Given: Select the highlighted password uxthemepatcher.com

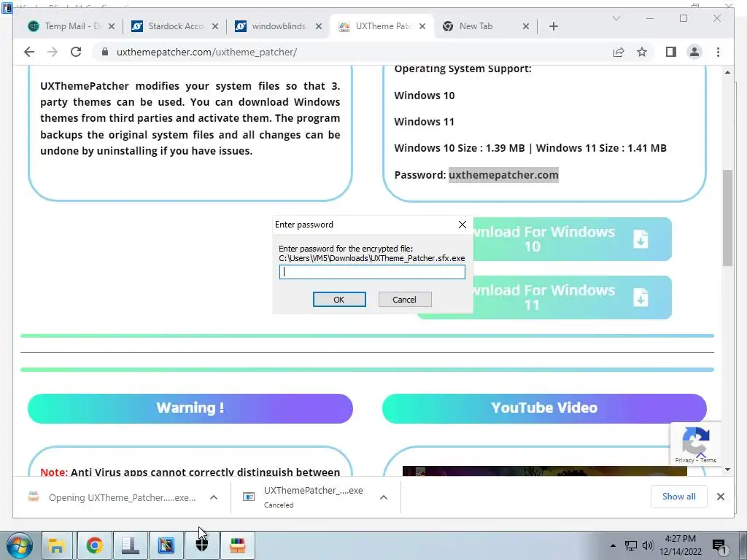Looking at the screenshot, I should pyautogui.click(x=503, y=175).
